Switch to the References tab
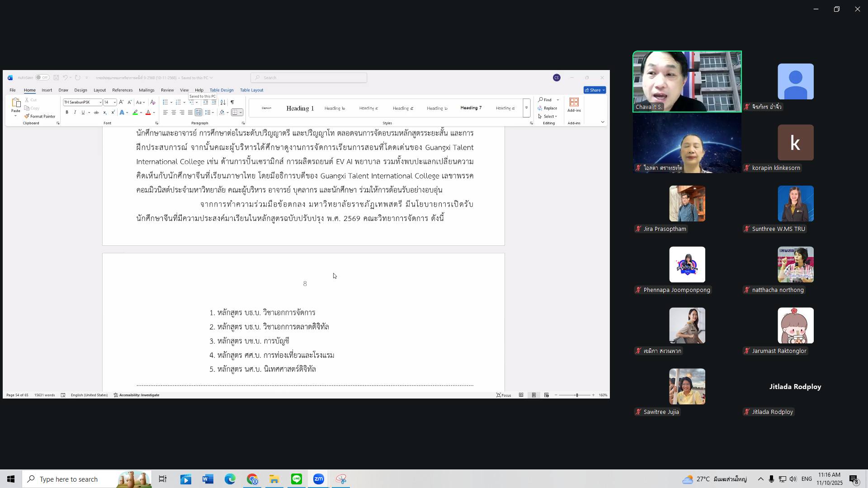This screenshot has height=488, width=868. point(122,90)
